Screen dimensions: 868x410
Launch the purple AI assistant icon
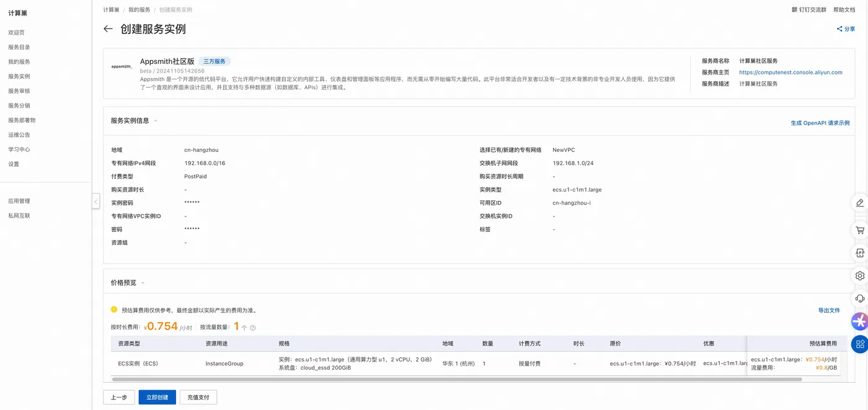tap(859, 321)
